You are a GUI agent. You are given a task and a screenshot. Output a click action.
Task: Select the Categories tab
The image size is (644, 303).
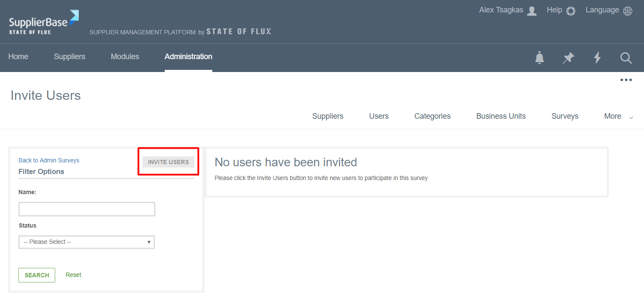pos(432,116)
